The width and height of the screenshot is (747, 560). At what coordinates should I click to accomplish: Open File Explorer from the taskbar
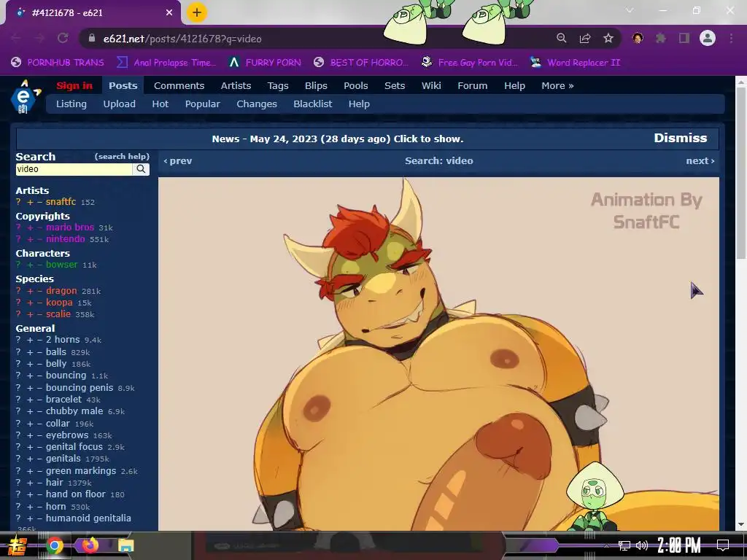tap(126, 545)
